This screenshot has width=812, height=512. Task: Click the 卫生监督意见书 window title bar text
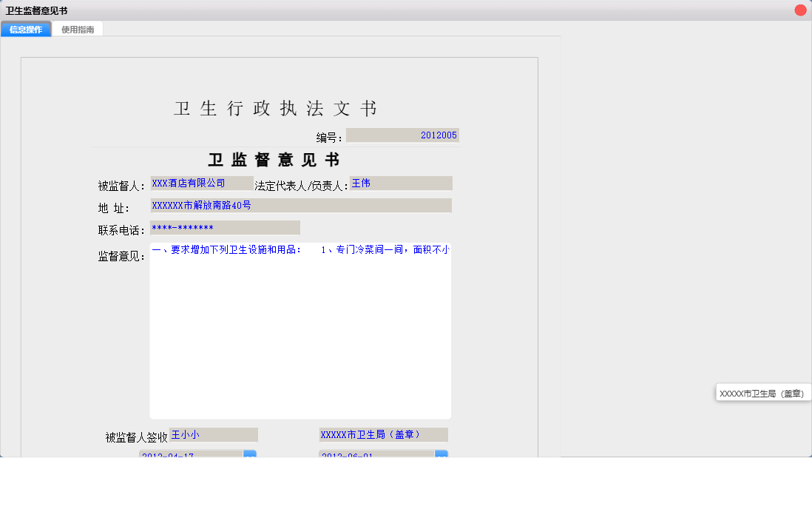point(36,10)
